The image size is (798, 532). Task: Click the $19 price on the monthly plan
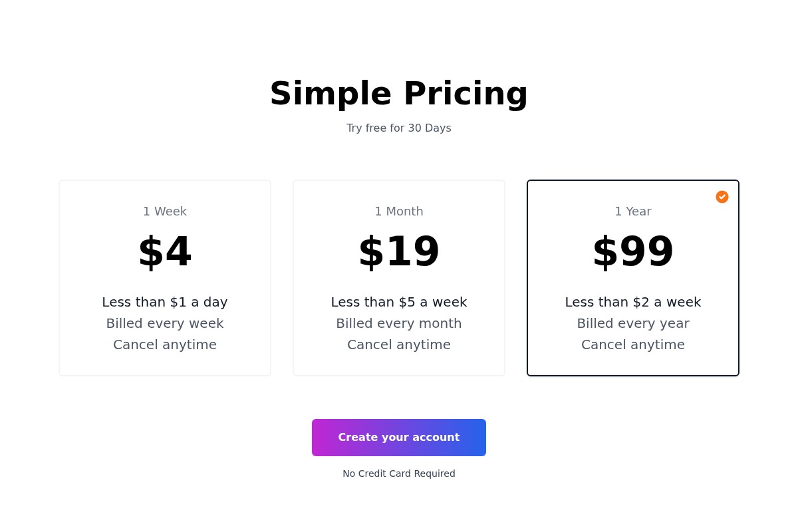pos(399,251)
